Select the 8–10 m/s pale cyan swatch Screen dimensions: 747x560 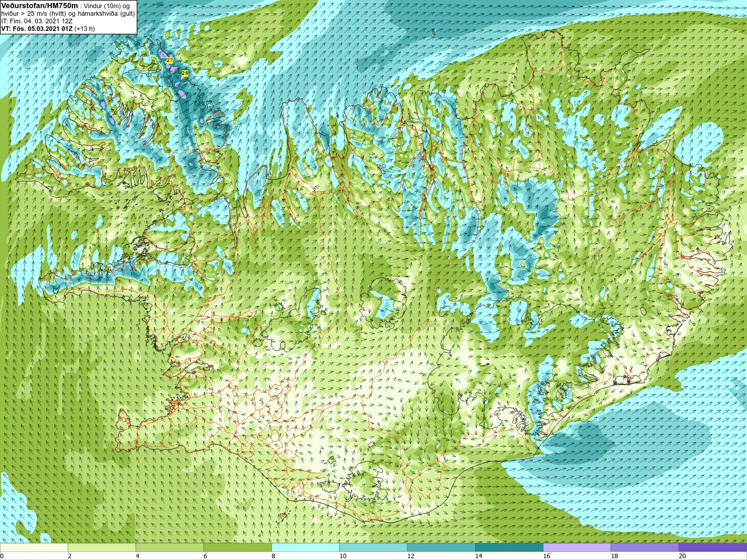click(305, 548)
